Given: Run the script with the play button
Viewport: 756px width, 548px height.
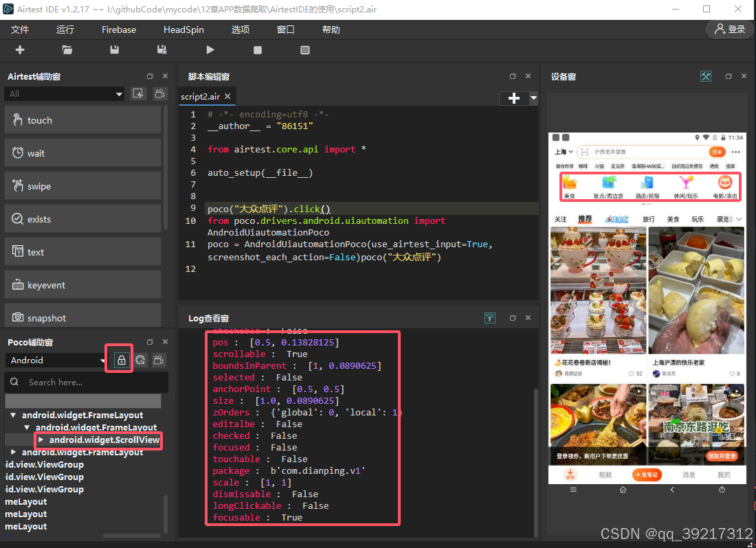Looking at the screenshot, I should click(210, 49).
